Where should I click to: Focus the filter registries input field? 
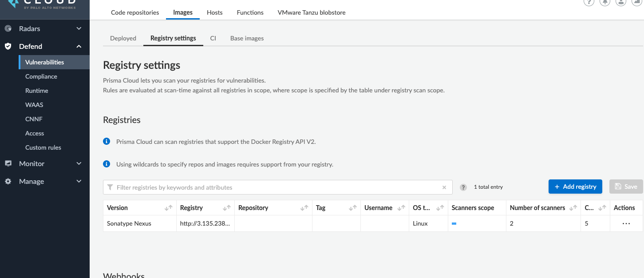tap(275, 187)
